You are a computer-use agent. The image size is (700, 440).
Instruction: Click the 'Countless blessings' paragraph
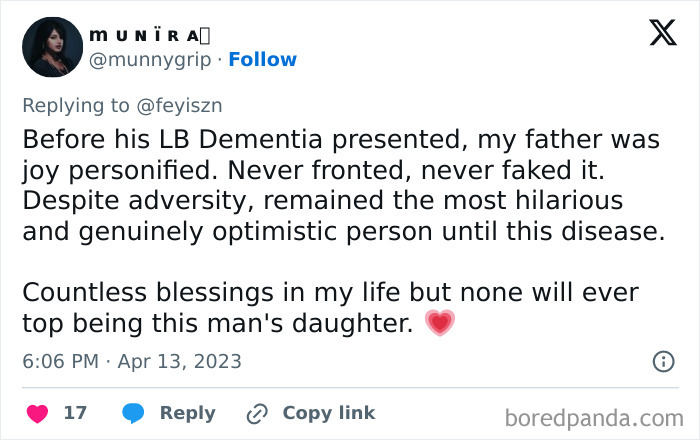(x=330, y=308)
